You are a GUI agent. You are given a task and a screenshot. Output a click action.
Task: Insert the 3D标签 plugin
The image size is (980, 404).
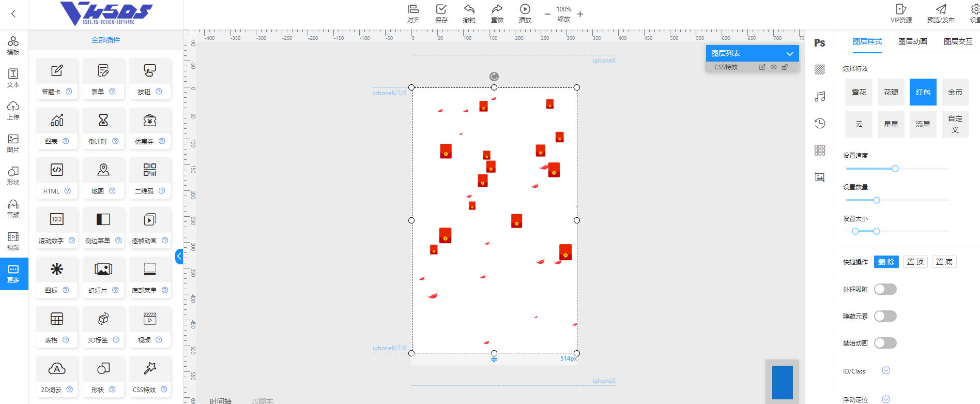click(103, 327)
